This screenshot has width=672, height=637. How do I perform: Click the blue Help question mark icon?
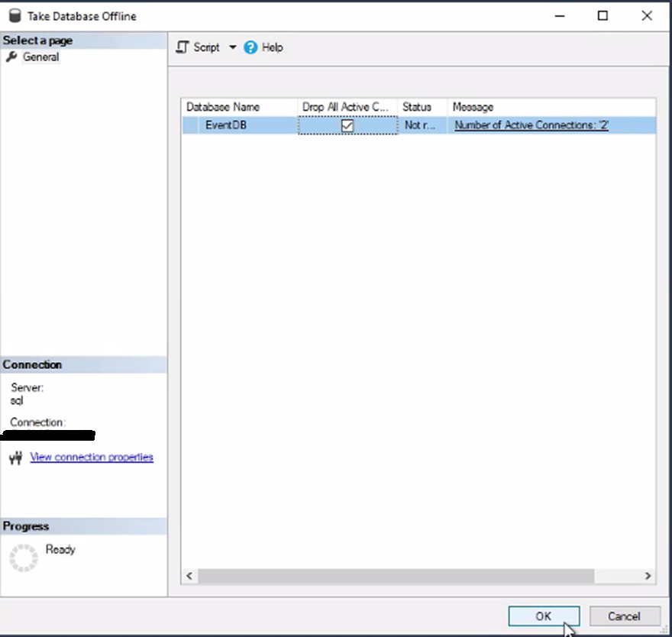[x=250, y=47]
